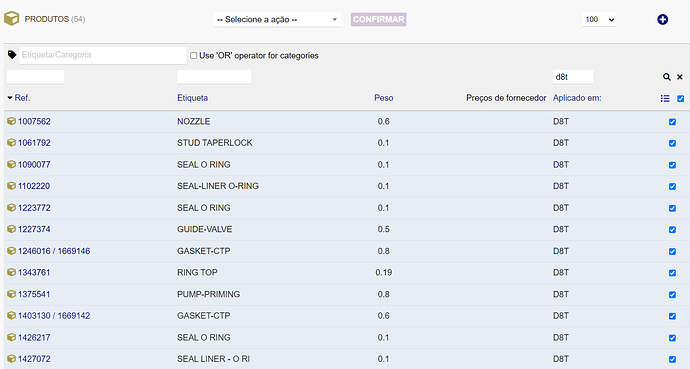Open the 'Selecione a ação' dropdown
The width and height of the screenshot is (690, 369).
click(x=277, y=19)
